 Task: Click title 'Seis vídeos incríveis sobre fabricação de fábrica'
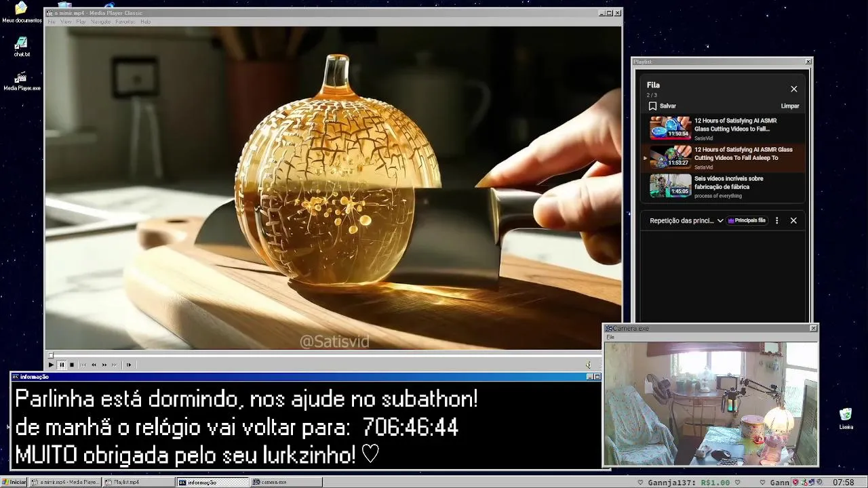click(728, 182)
